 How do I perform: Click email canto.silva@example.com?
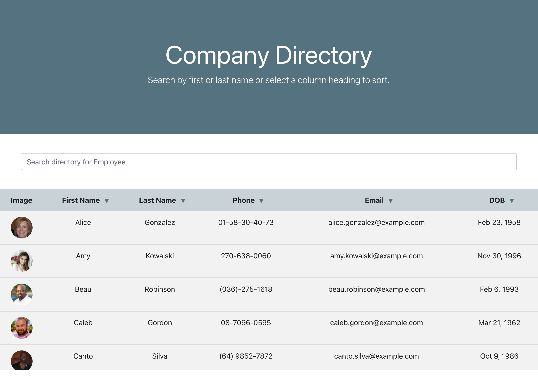click(376, 356)
